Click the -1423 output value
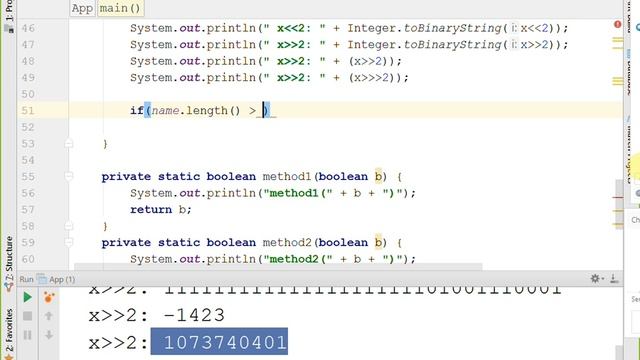 [x=194, y=315]
